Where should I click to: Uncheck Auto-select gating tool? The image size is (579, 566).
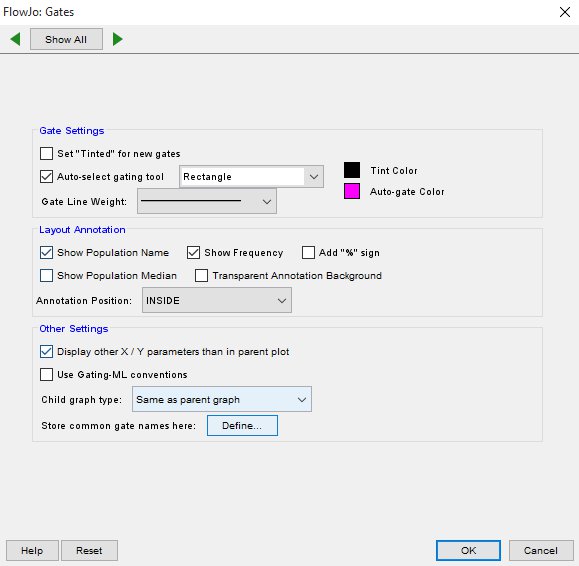coord(47,176)
